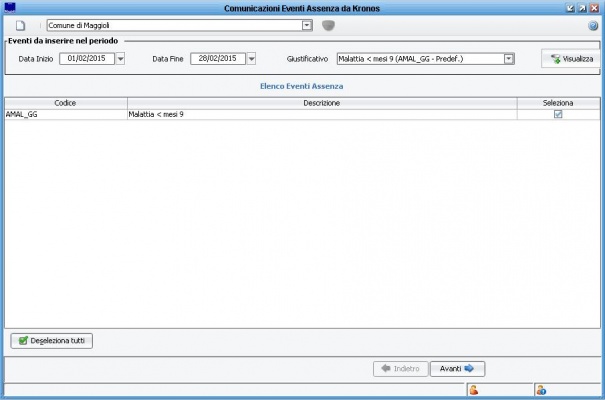The width and height of the screenshot is (605, 400).
Task: Open the Comune di Maggioli dropdown
Action: (307, 25)
